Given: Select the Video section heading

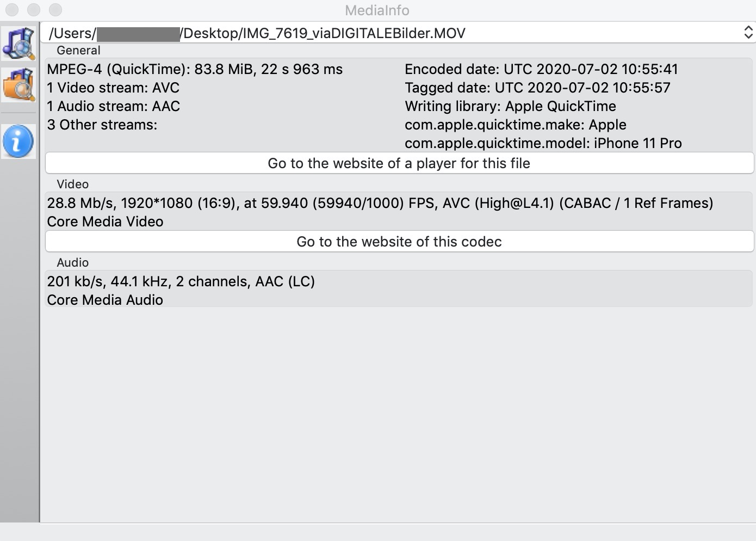Looking at the screenshot, I should coord(72,185).
